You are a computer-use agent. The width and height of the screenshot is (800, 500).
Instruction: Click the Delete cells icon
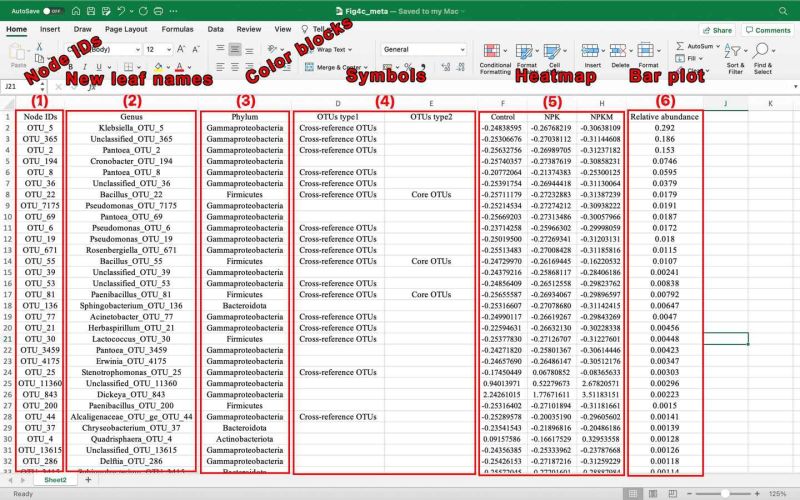coord(618,51)
